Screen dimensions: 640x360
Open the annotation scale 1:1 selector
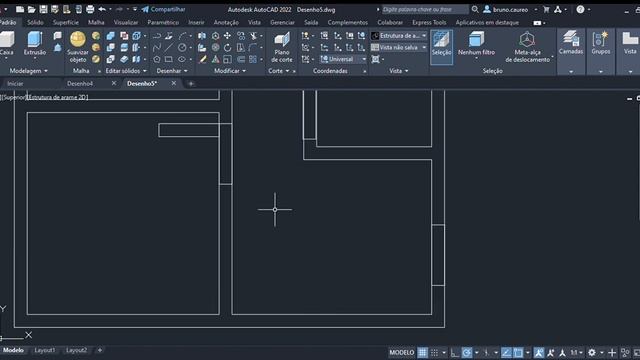pyautogui.click(x=576, y=353)
